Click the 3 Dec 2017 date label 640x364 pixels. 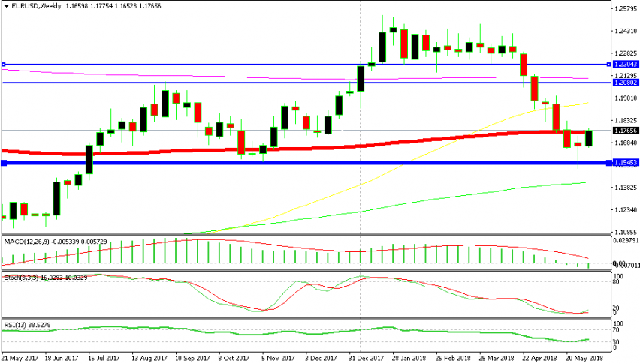(x=322, y=358)
